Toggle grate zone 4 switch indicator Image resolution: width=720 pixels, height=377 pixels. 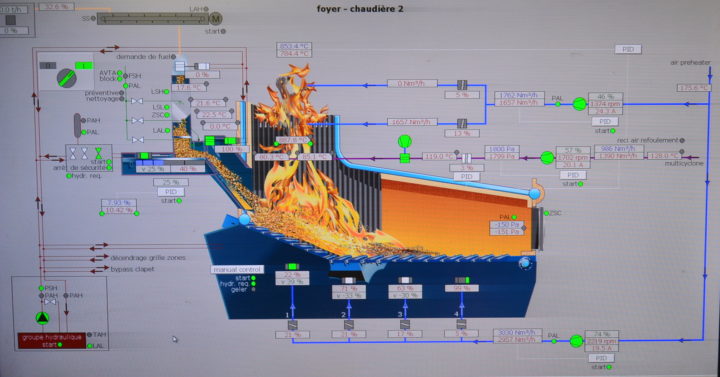click(x=462, y=280)
